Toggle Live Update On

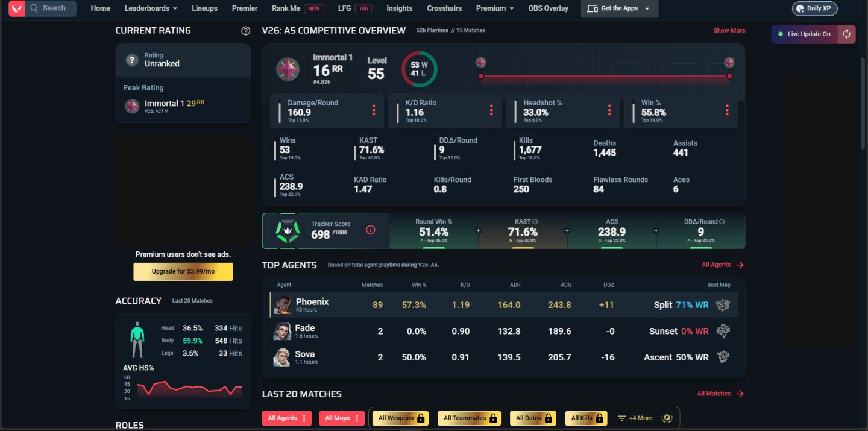(804, 34)
